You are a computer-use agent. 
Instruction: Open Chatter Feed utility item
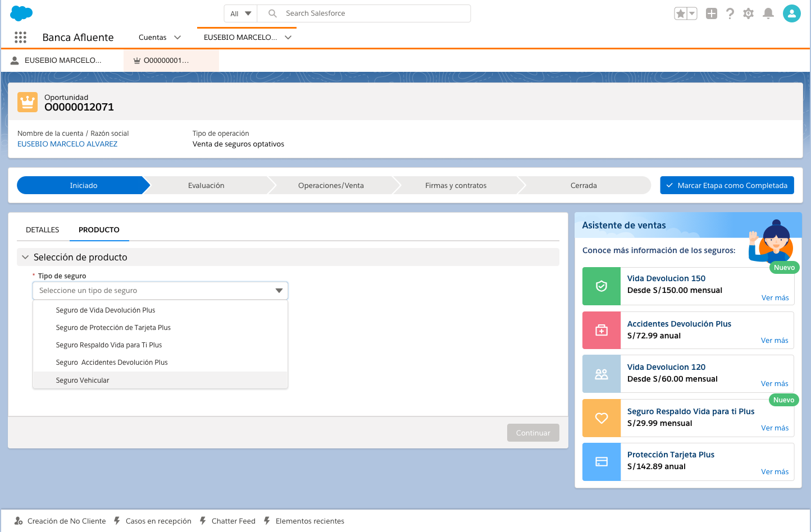tap(227, 521)
